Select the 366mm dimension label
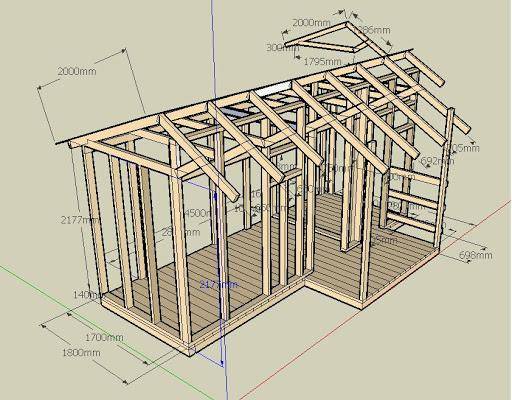 pyautogui.click(x=373, y=30)
